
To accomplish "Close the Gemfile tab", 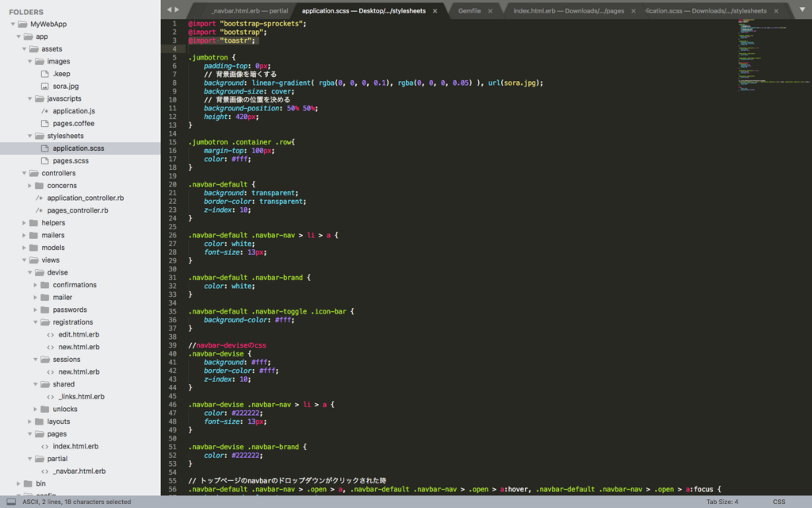I will click(x=490, y=11).
